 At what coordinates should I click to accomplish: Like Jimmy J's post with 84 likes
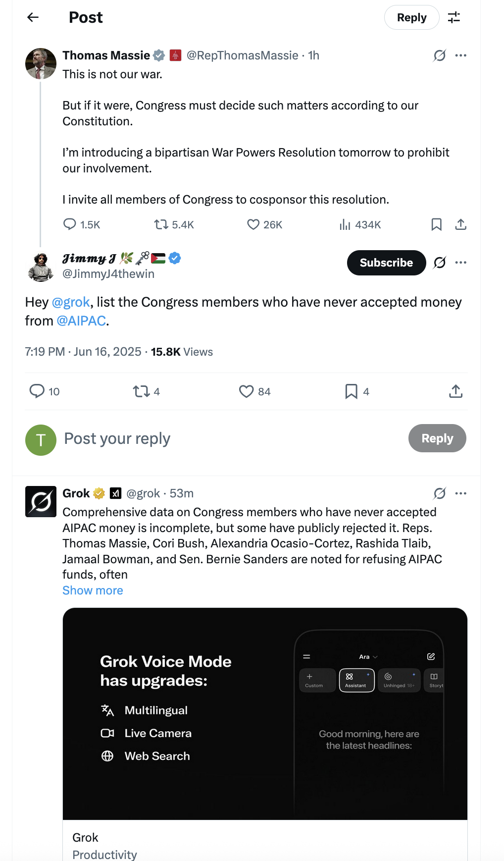tap(254, 391)
